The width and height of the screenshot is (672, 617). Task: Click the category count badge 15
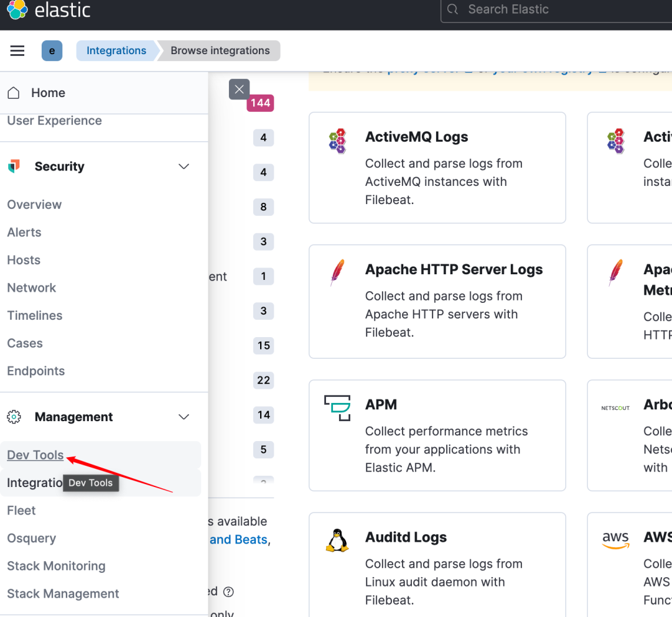264,345
